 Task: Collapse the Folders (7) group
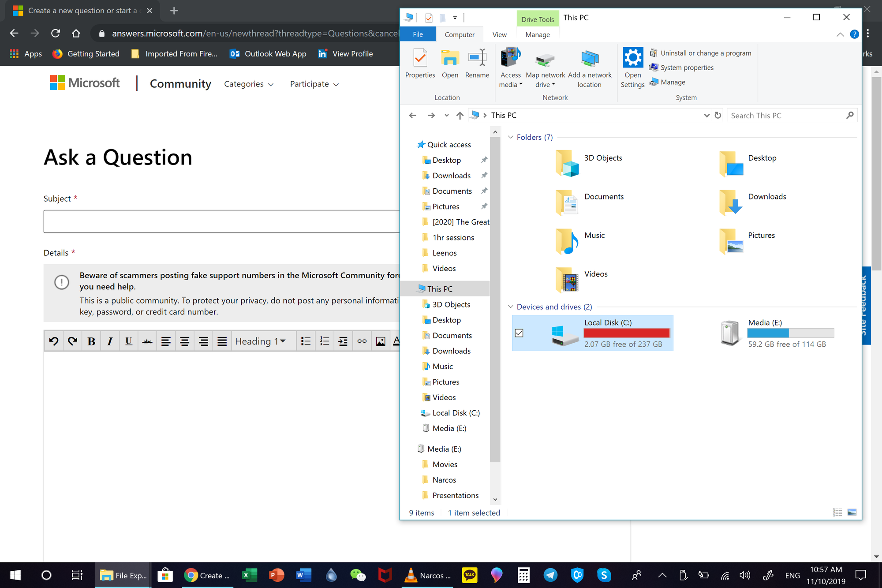click(510, 137)
